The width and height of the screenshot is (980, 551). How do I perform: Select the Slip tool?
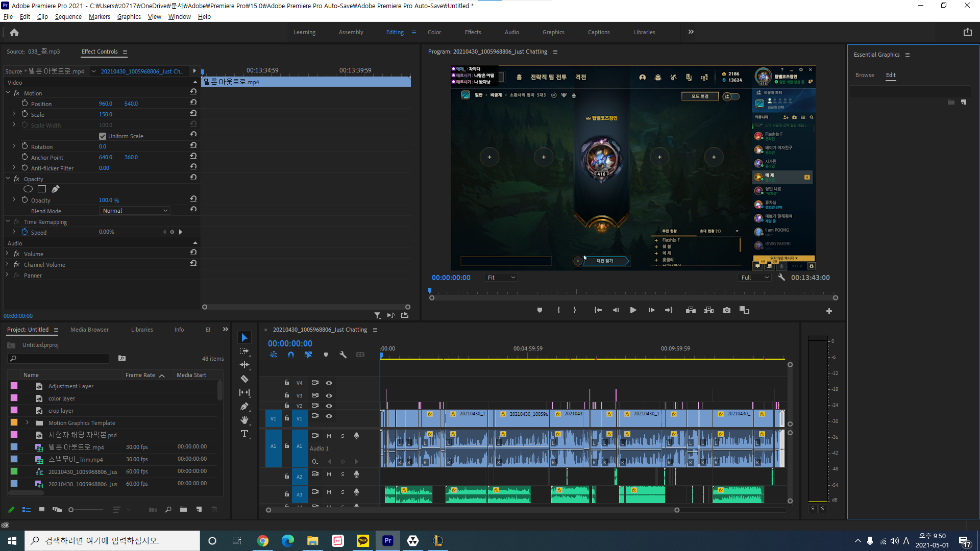pos(244,392)
